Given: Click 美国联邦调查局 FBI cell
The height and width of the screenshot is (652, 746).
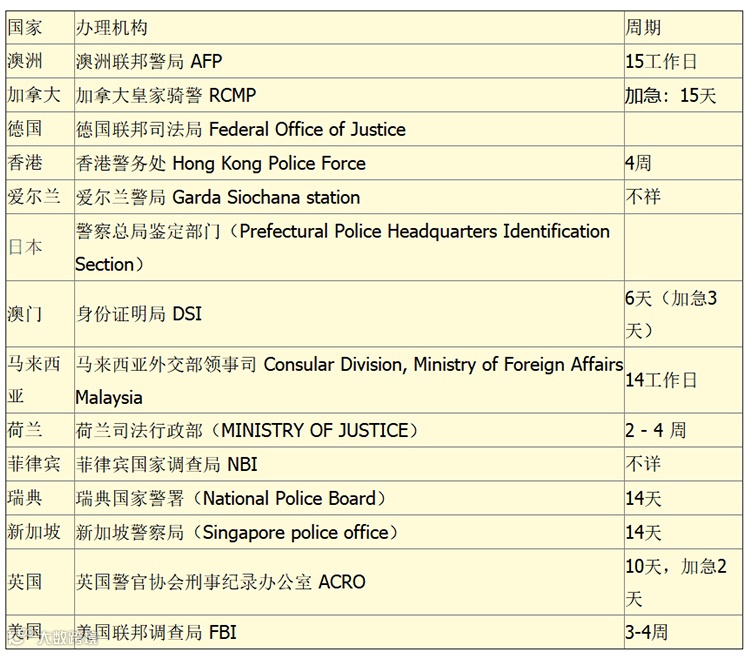Looking at the screenshot, I should point(349,632).
